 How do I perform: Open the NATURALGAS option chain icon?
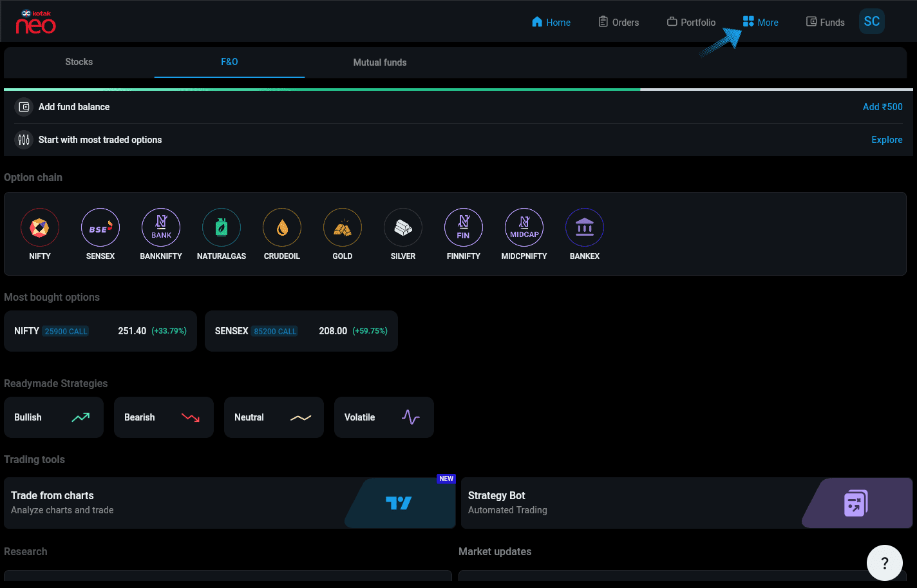222,228
